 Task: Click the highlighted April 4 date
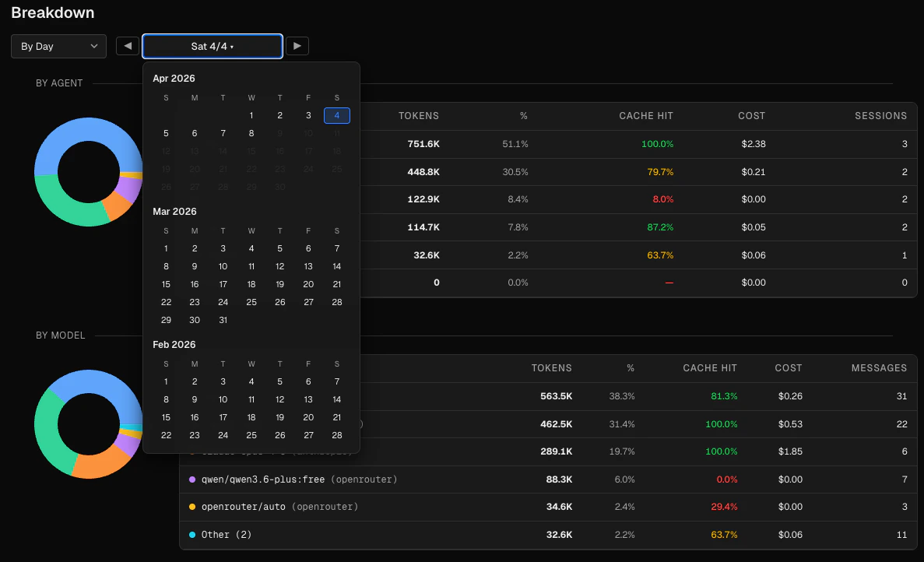coord(336,115)
